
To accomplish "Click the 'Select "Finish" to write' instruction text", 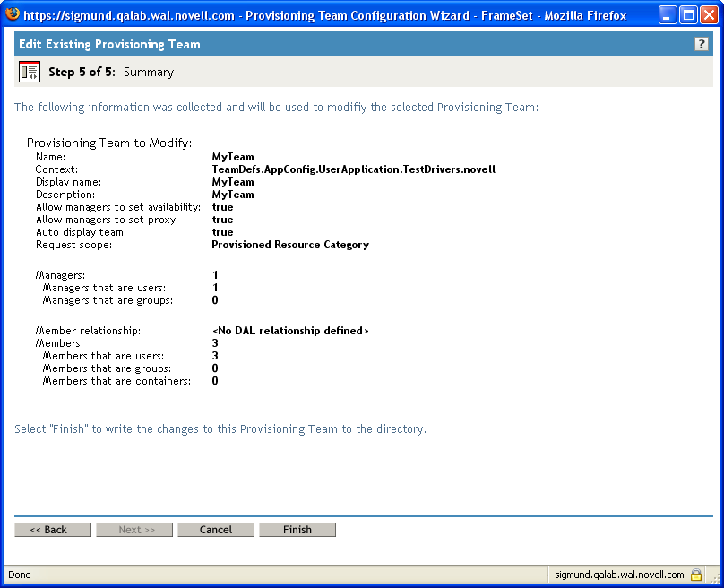I will (x=220, y=429).
